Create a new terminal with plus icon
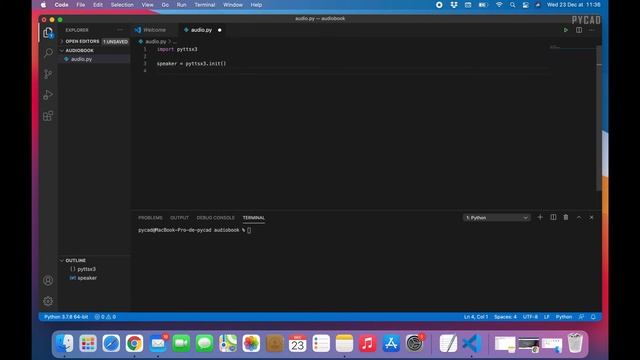The height and width of the screenshot is (360, 640). point(540,218)
